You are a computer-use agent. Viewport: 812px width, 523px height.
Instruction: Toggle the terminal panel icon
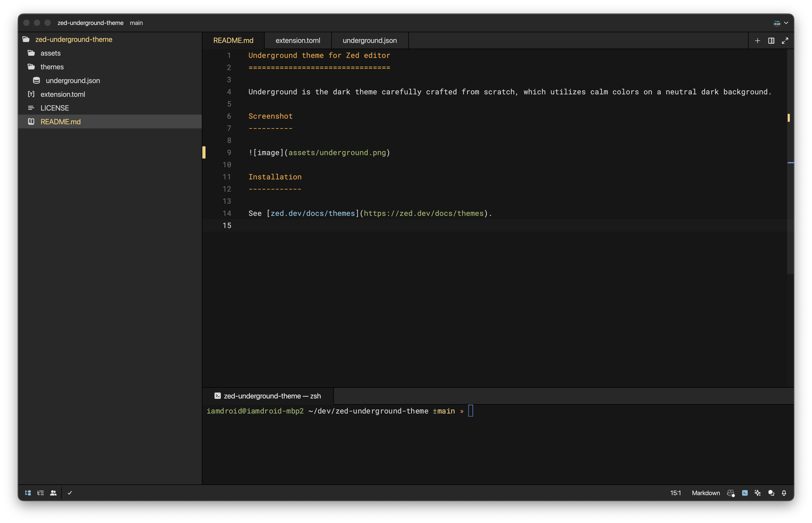(x=745, y=493)
